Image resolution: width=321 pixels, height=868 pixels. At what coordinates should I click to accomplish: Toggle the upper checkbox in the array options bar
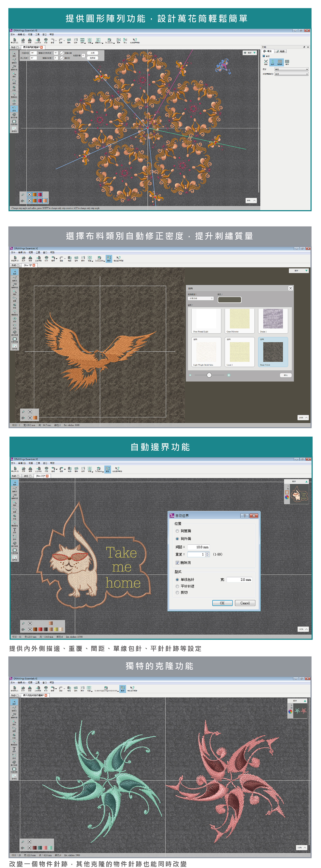pyautogui.click(x=62, y=53)
